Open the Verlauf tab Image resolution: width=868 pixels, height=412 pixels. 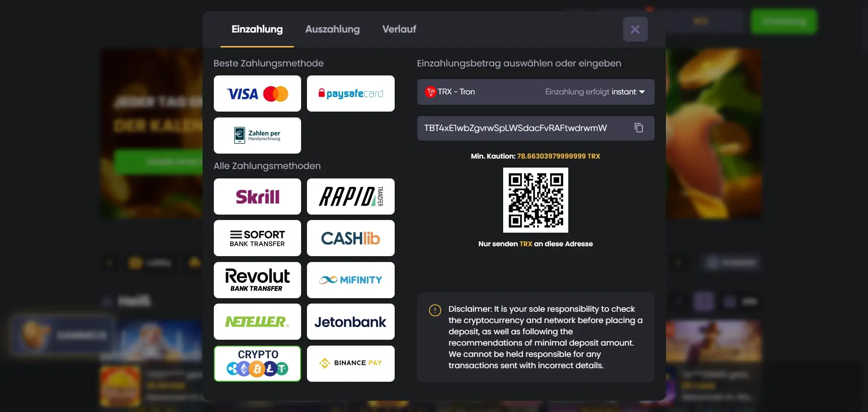[x=399, y=29]
